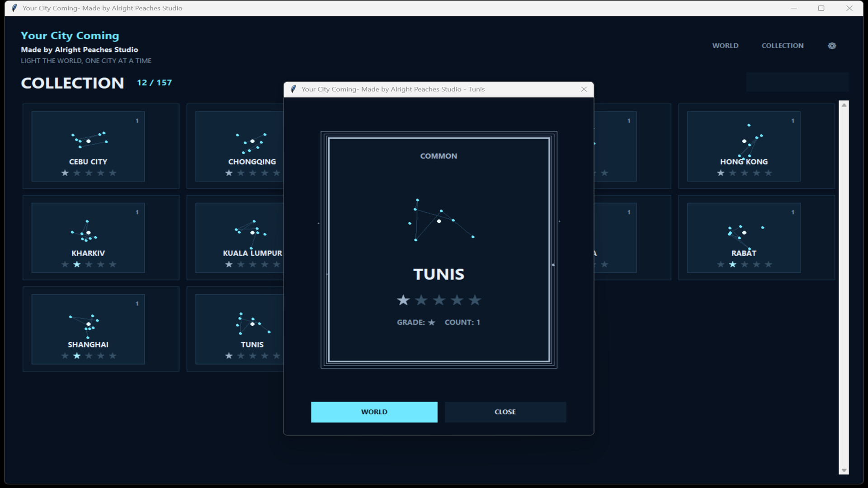868x488 pixels.
Task: Open the COLLECTION navigation tab
Action: 782,46
